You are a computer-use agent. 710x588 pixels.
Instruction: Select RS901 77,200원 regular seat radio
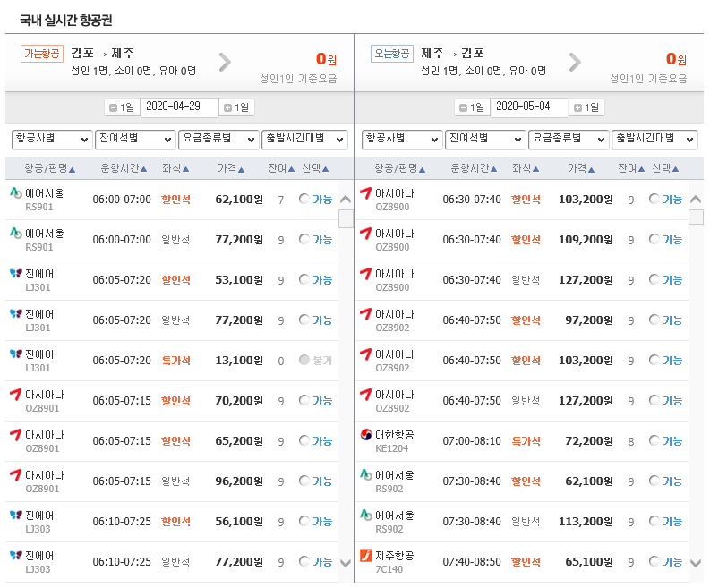point(304,239)
